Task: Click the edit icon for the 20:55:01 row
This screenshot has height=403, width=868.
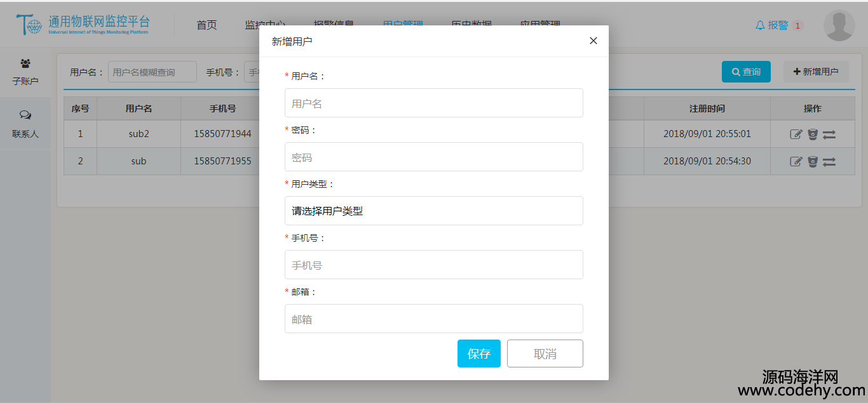Action: point(796,134)
